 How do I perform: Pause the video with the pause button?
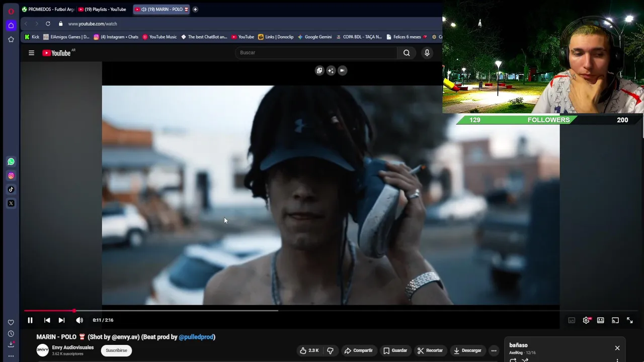(30, 320)
